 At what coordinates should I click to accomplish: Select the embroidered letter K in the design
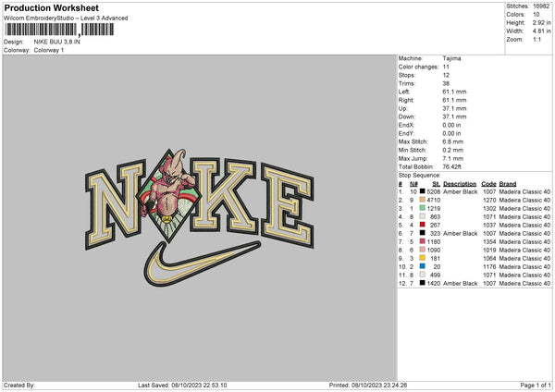pyautogui.click(x=223, y=196)
